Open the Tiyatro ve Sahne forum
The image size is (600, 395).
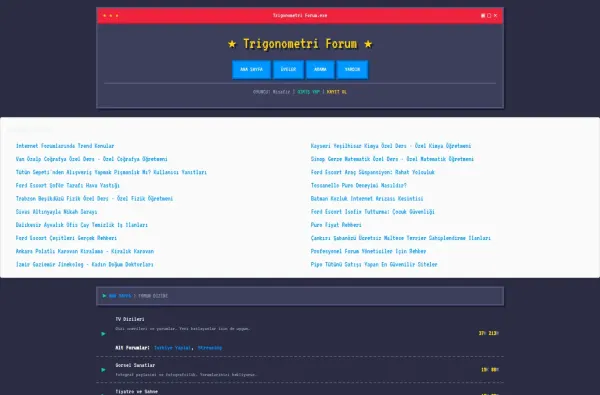point(136,392)
